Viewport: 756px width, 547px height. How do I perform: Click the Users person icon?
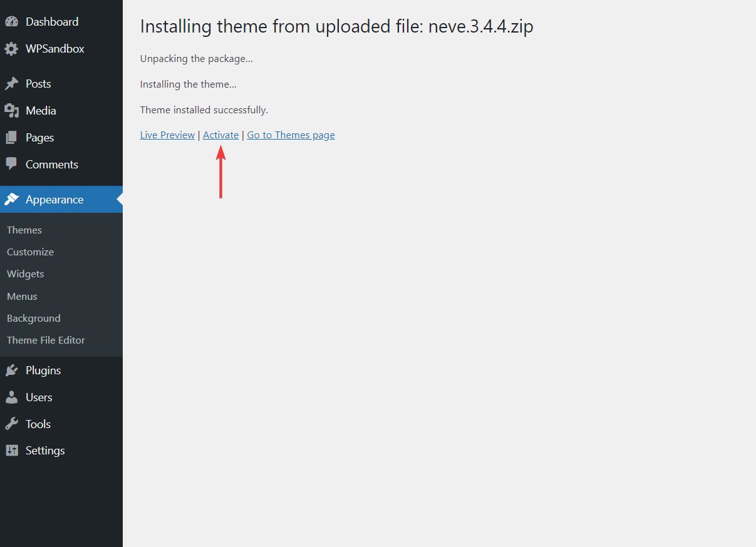pyautogui.click(x=13, y=397)
